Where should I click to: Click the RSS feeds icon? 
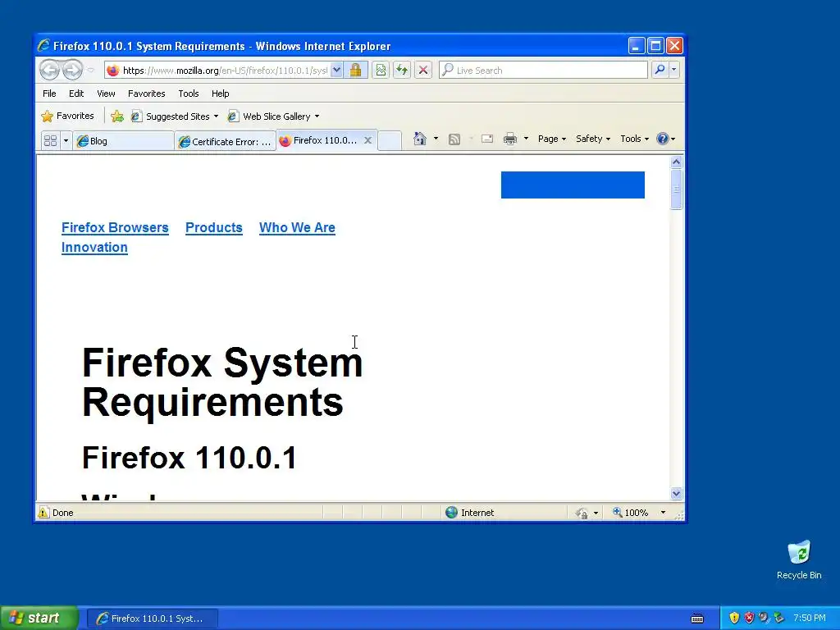point(454,139)
